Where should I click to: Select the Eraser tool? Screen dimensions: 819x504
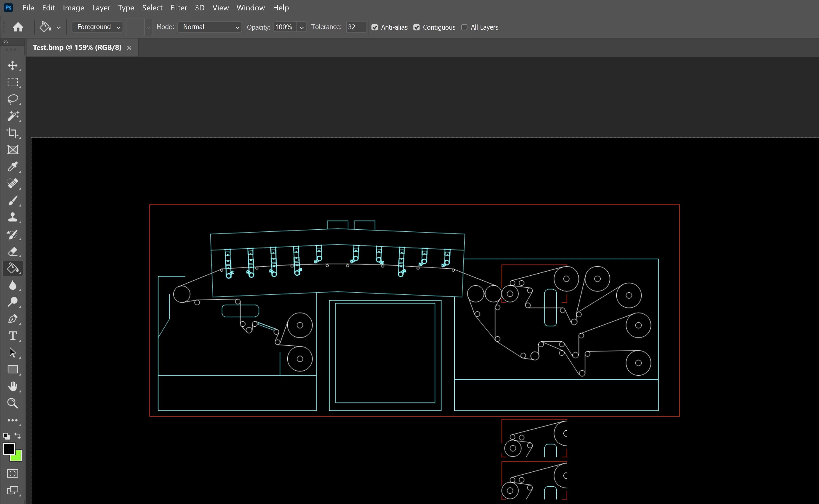coord(13,251)
